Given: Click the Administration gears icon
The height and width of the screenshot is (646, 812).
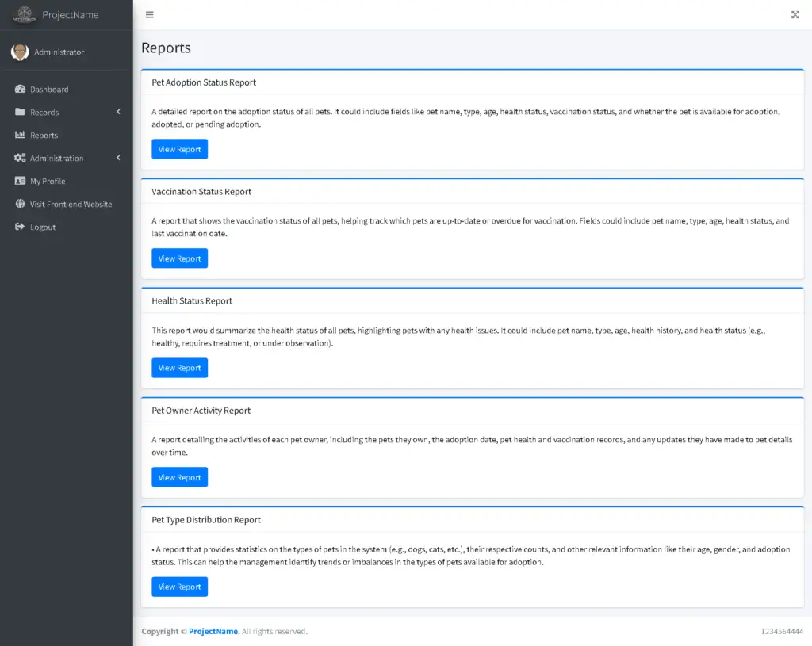Looking at the screenshot, I should point(20,159).
